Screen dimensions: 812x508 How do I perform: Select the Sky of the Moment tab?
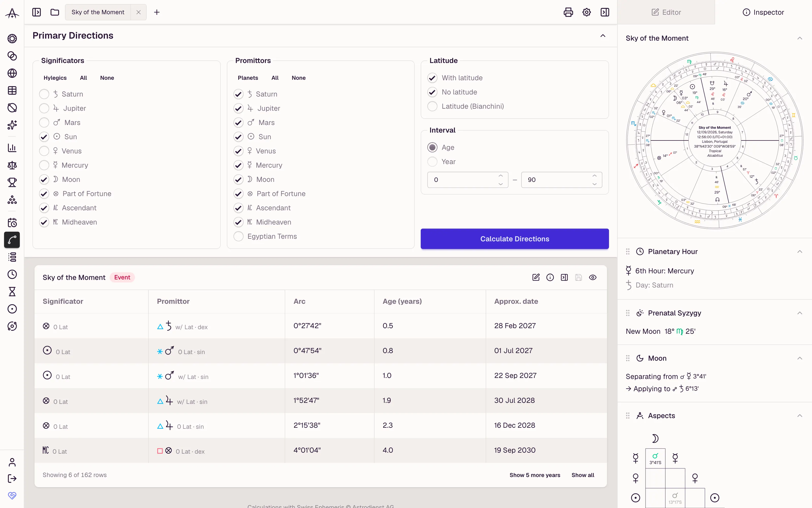coord(98,12)
